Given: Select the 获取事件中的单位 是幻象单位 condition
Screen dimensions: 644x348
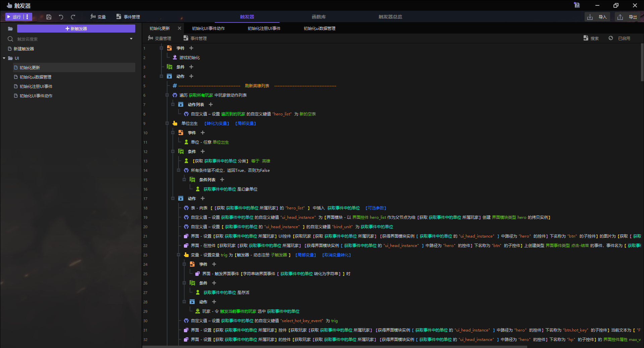Looking at the screenshot, I should point(230,189).
